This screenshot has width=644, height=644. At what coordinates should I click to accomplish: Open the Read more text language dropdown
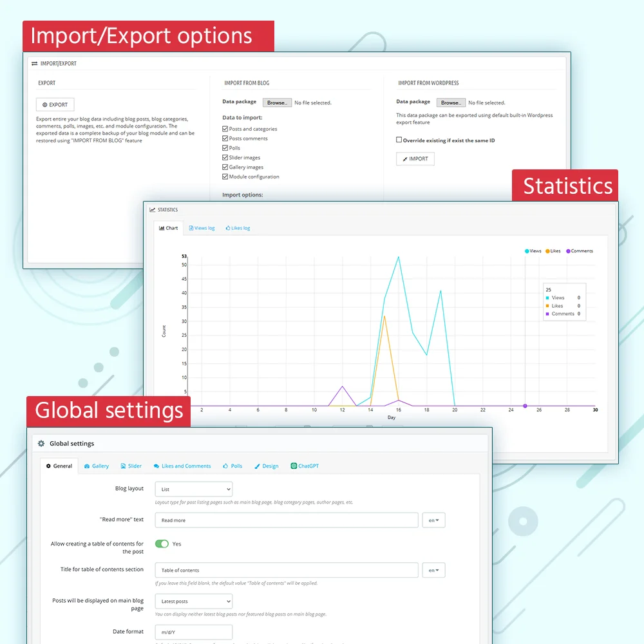pos(433,520)
